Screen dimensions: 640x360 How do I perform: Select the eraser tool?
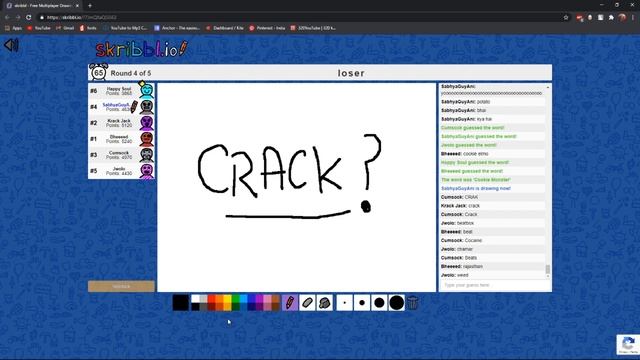[x=307, y=303]
